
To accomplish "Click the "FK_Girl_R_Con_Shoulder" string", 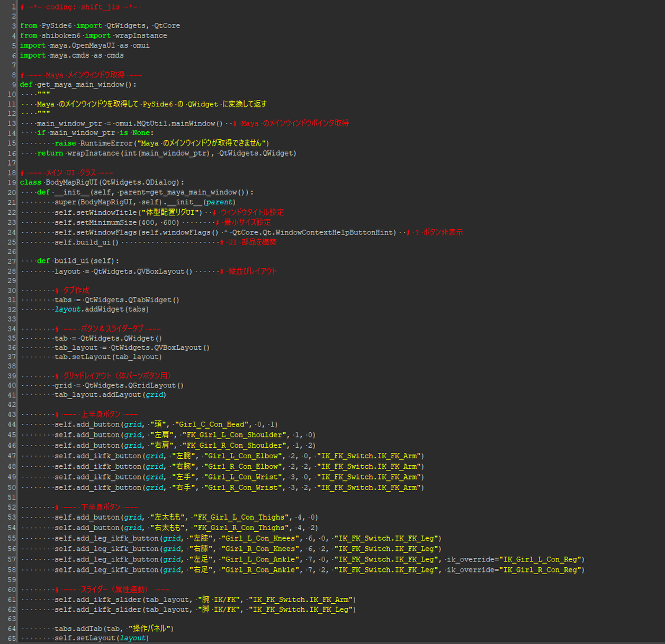I will pos(234,446).
